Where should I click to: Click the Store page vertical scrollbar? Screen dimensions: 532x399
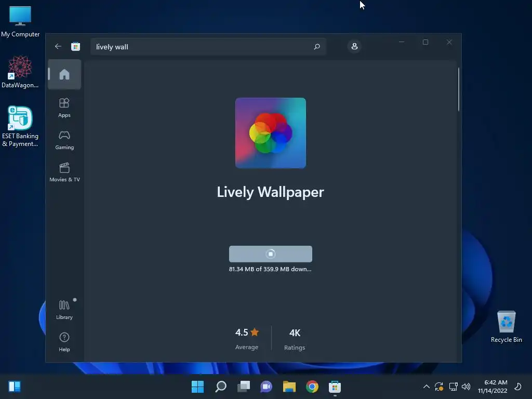tap(458, 89)
